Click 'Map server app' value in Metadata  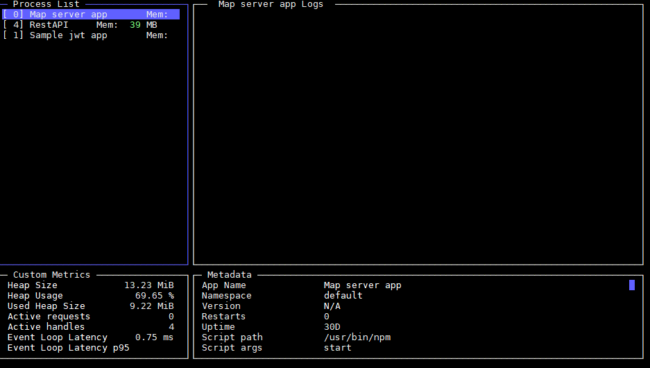(x=362, y=285)
